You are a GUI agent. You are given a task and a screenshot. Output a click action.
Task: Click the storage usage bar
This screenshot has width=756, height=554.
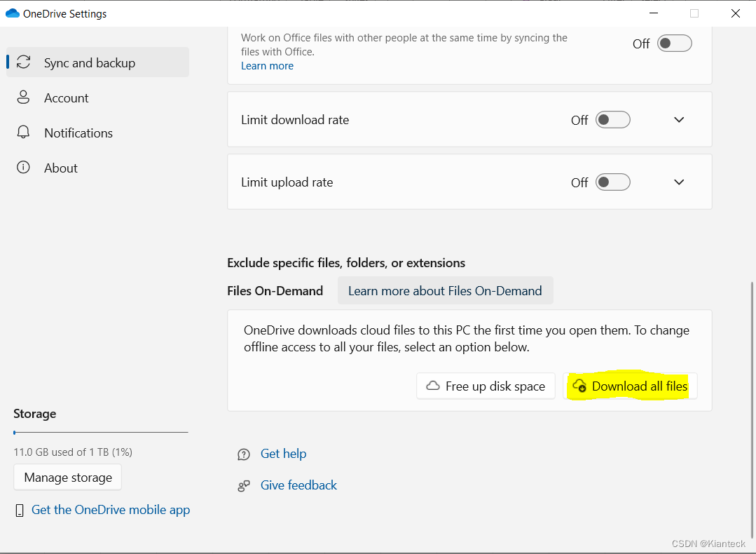coord(100,432)
